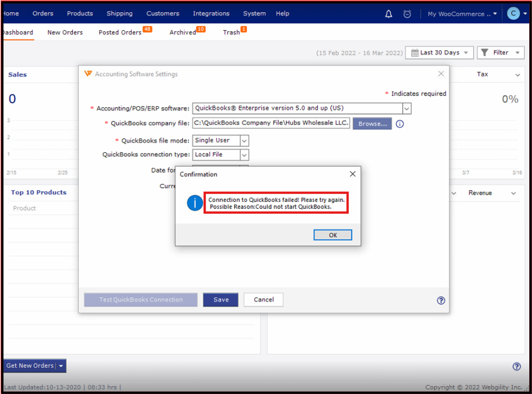Open the Orders menu
This screenshot has width=532, height=394.
click(43, 13)
